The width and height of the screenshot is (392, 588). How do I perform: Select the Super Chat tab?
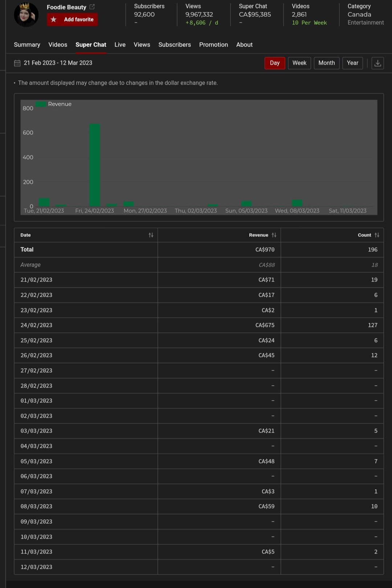coord(91,45)
